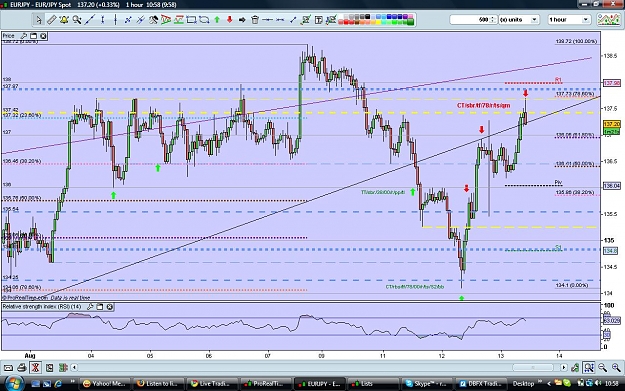The height and width of the screenshot is (391, 625).
Task: Select the trend line drawing tool
Action: [90, 20]
